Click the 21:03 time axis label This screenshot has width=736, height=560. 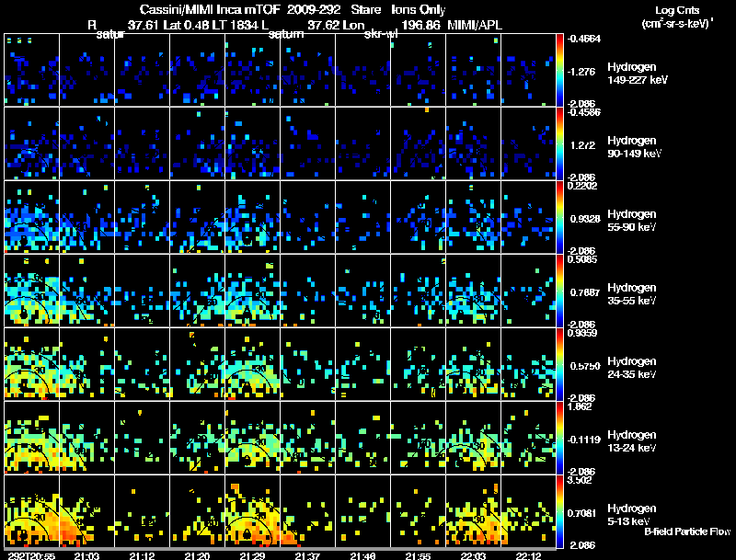[x=86, y=555]
